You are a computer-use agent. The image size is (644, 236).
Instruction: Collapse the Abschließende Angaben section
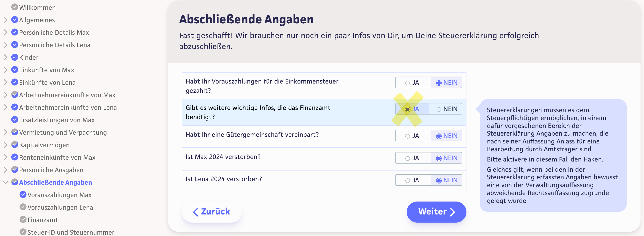(x=6, y=182)
